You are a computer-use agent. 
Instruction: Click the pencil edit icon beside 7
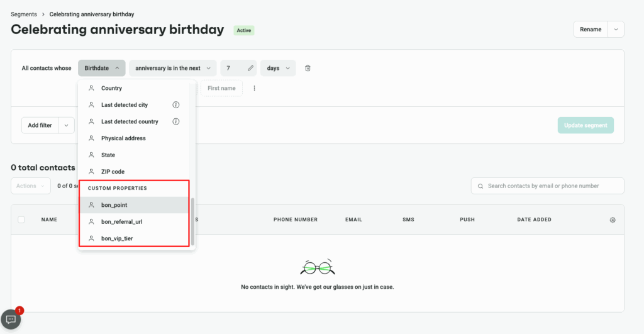click(250, 68)
